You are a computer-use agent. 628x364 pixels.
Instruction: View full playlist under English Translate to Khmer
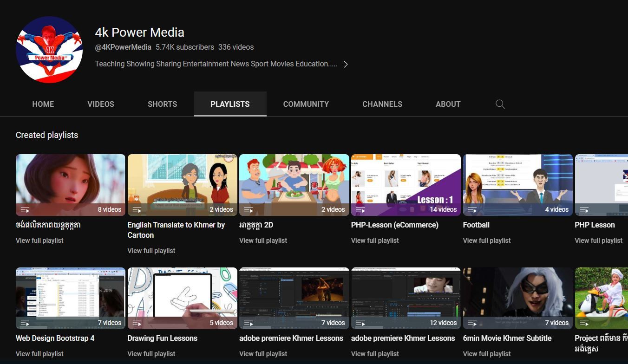point(151,251)
